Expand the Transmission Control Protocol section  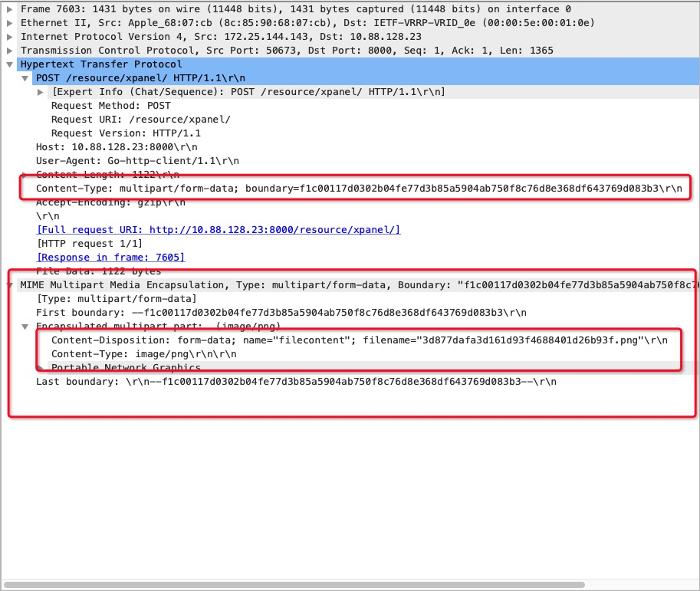pyautogui.click(x=10, y=50)
